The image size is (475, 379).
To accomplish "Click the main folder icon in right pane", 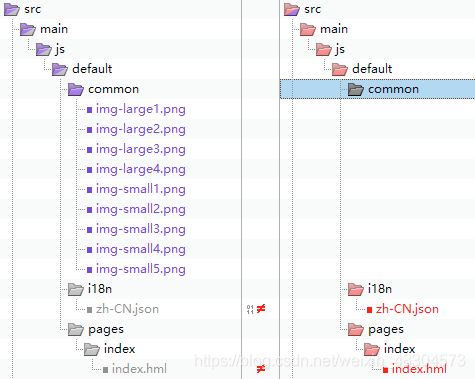I will [x=308, y=29].
